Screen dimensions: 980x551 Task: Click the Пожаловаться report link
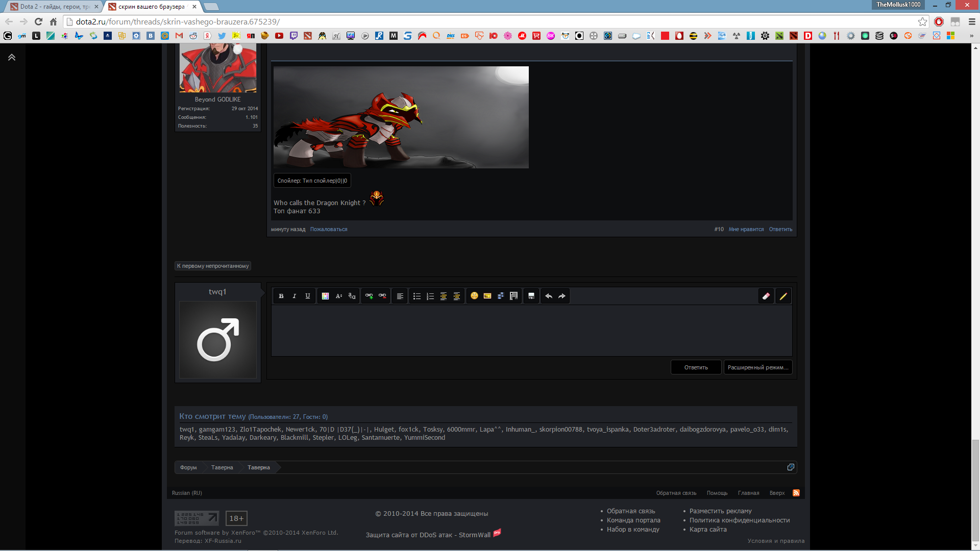pos(329,229)
